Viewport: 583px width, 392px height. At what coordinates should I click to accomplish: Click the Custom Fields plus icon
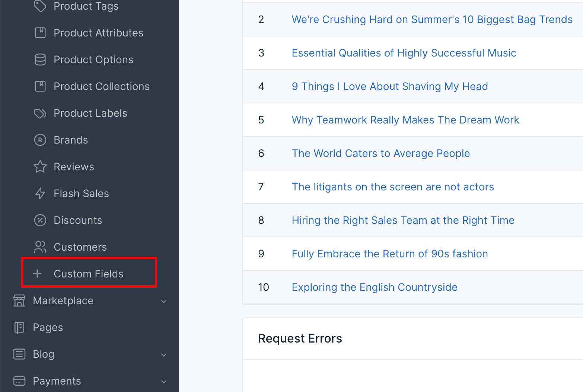[37, 274]
